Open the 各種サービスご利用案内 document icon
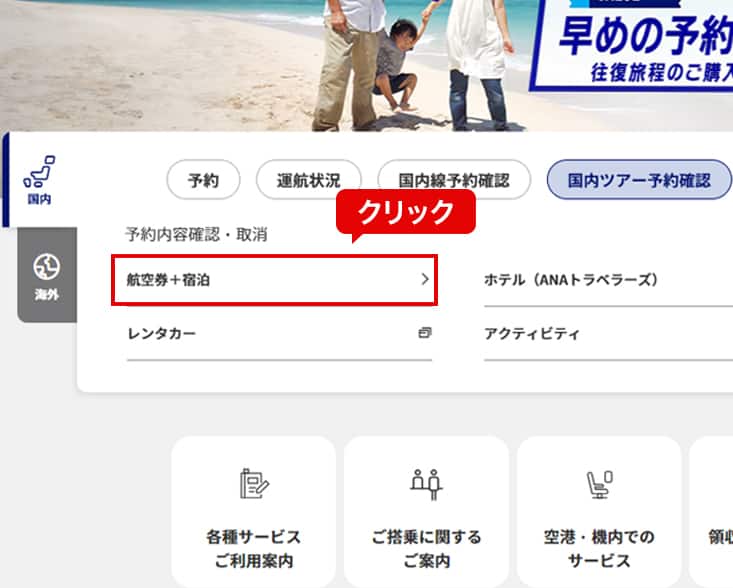The height and width of the screenshot is (588, 733). (x=254, y=484)
